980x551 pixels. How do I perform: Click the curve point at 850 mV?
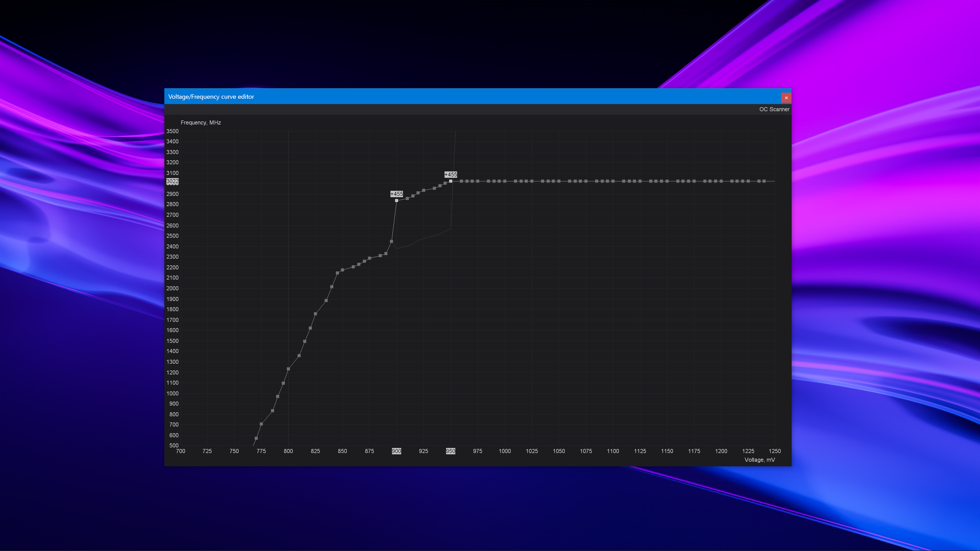point(342,270)
